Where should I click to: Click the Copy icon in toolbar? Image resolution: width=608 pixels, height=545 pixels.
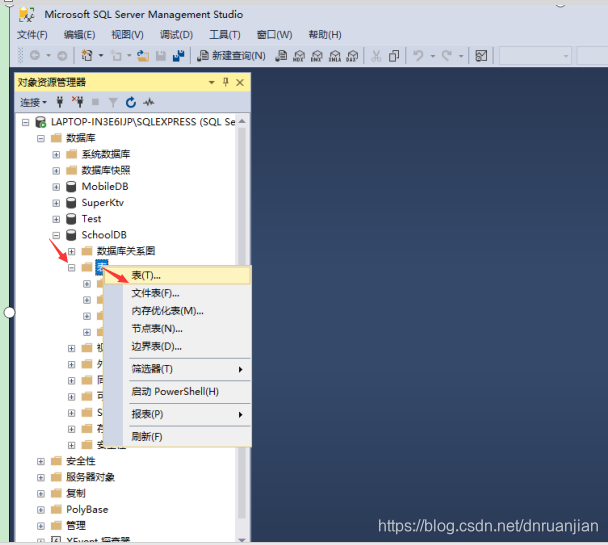[394, 56]
